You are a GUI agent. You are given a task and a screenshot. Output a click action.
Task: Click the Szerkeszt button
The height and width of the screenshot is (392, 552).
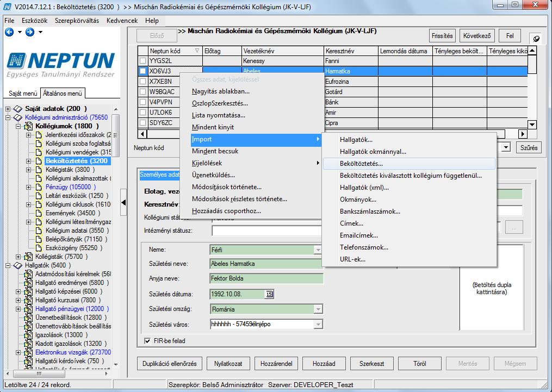[x=372, y=364]
